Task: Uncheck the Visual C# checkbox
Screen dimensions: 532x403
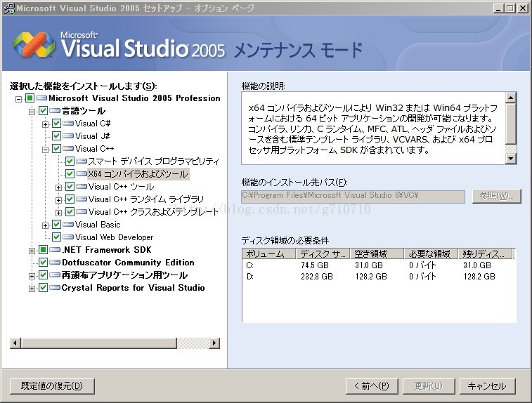Action: tap(56, 124)
